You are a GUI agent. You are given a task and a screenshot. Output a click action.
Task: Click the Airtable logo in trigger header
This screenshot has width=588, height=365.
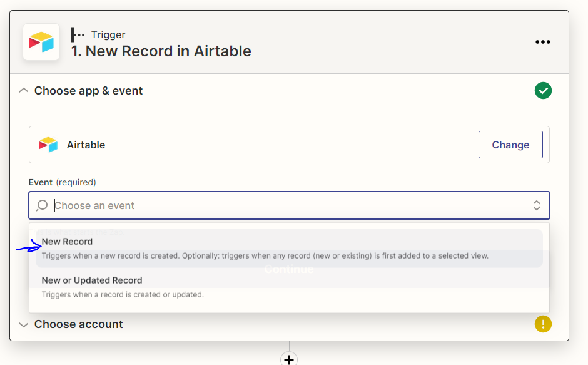[x=41, y=42]
